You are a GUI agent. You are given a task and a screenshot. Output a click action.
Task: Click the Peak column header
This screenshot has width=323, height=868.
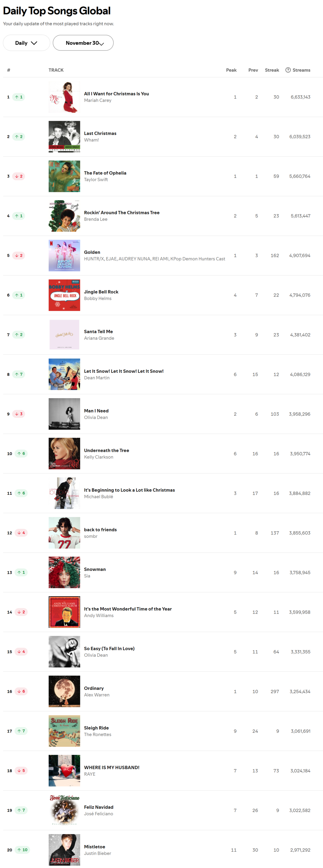point(231,70)
